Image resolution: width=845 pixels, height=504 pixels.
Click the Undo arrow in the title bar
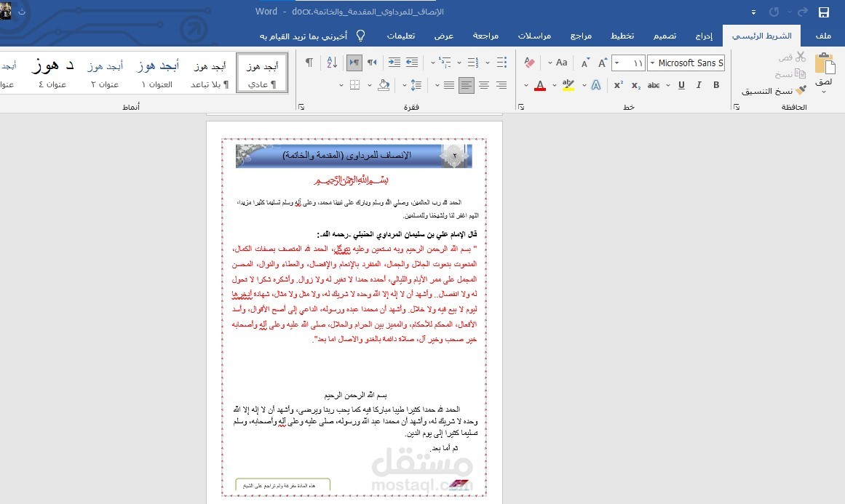tap(803, 12)
